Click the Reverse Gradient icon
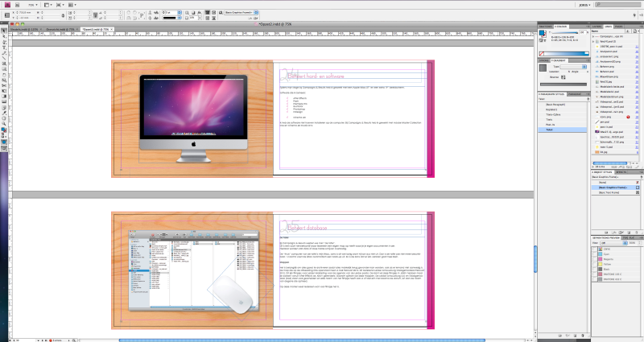The width and height of the screenshot is (644, 342). tap(563, 76)
